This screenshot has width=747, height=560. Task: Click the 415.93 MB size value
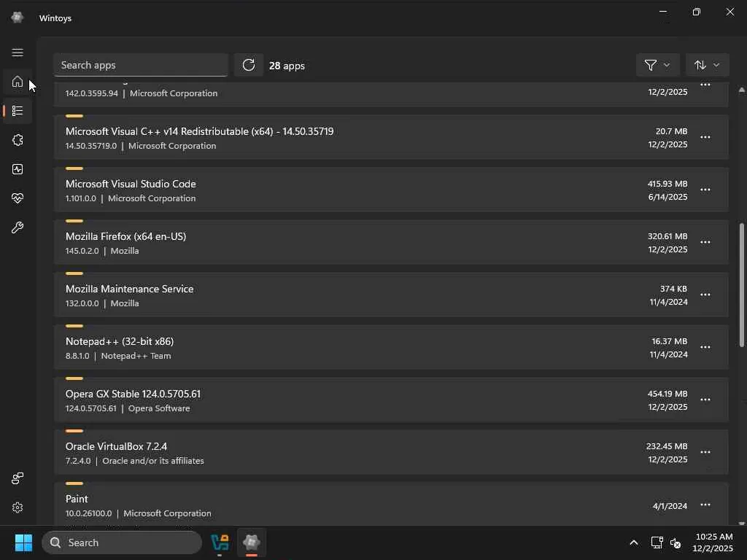(667, 184)
